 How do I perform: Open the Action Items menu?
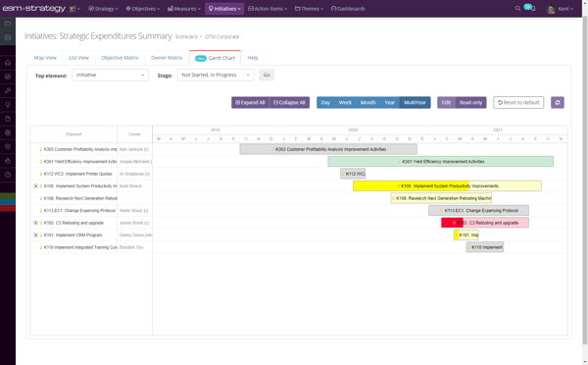(268, 9)
